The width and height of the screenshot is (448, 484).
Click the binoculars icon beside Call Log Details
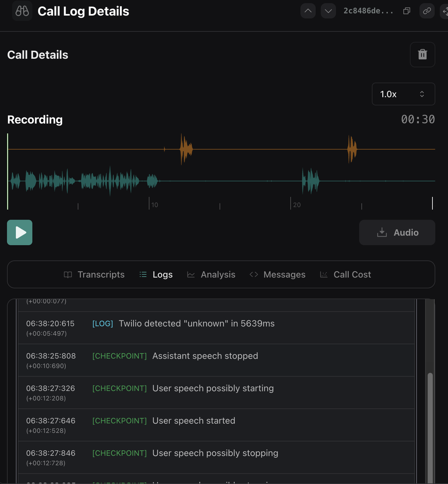point(22,11)
